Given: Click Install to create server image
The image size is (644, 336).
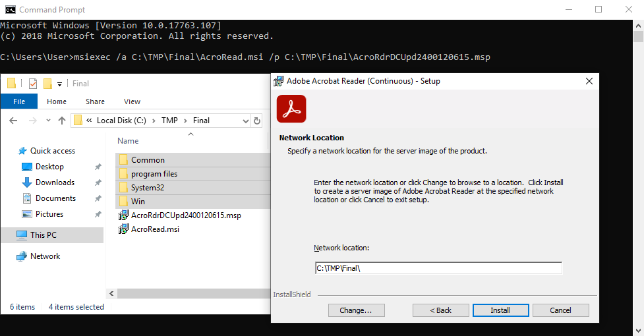Looking at the screenshot, I should (500, 310).
